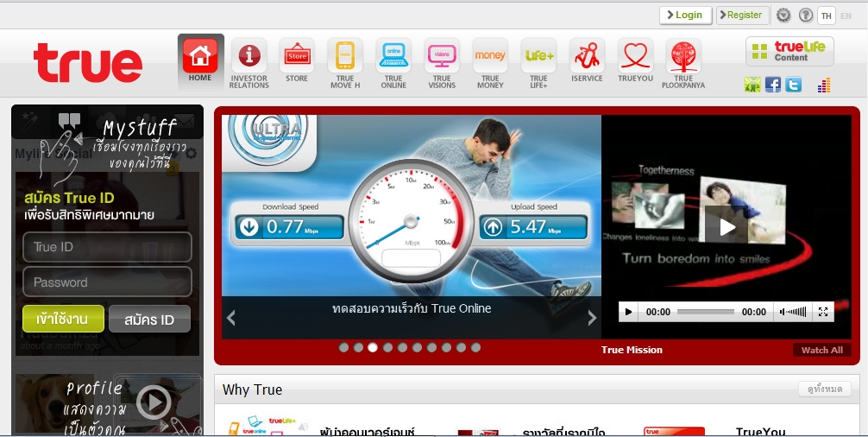
Task: Click the สมัคร ID sign-up button
Action: (x=149, y=319)
